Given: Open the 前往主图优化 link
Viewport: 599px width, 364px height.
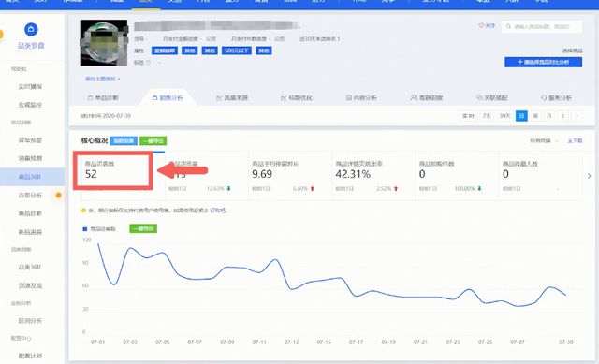Looking at the screenshot, I should (102, 79).
